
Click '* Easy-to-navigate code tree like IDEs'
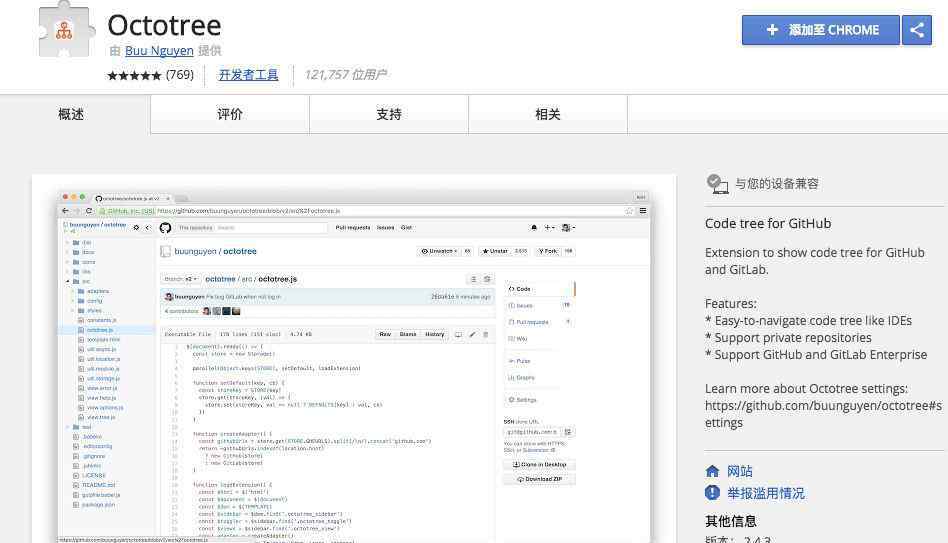[x=808, y=320]
